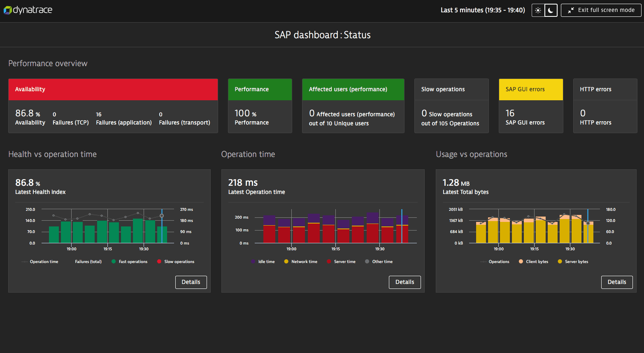Open Details for Health vs operation time
Viewport: 644px width, 353px height.
coord(191,282)
